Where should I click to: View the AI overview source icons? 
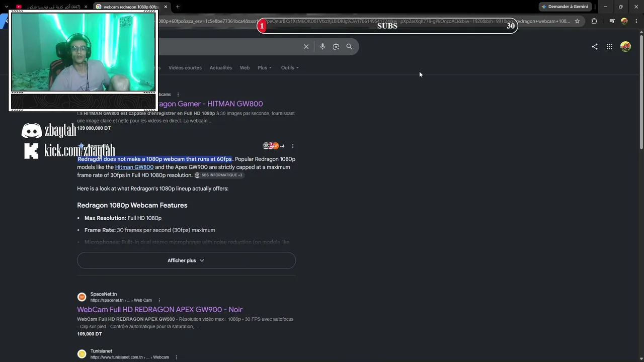pyautogui.click(x=274, y=146)
